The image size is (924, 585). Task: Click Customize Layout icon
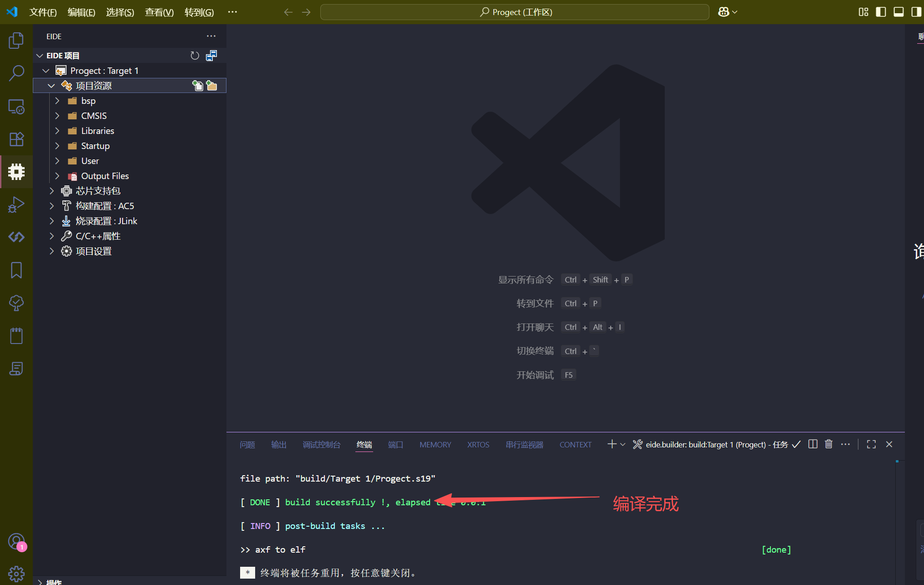863,12
